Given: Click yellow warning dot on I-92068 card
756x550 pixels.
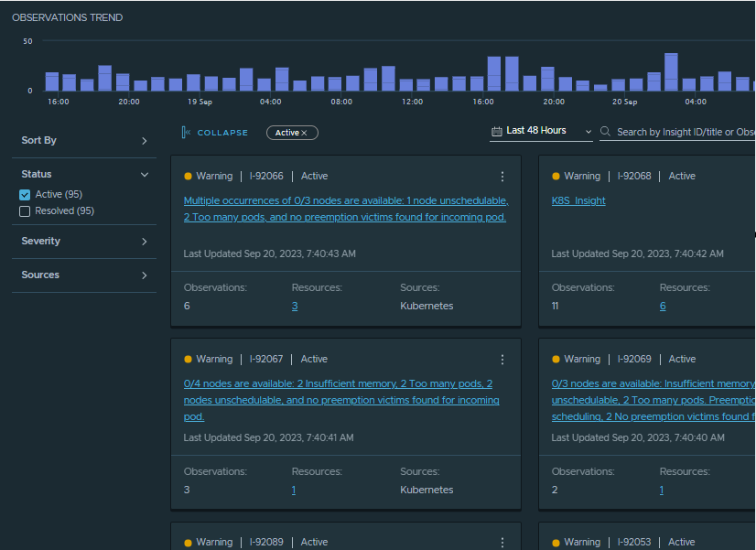Looking at the screenshot, I should (x=556, y=177).
